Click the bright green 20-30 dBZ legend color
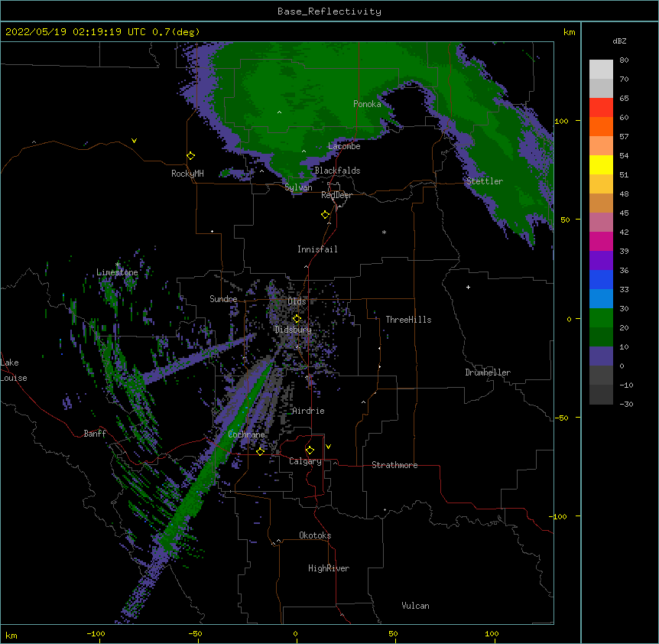Screen dimensions: 659x644 coord(601,318)
